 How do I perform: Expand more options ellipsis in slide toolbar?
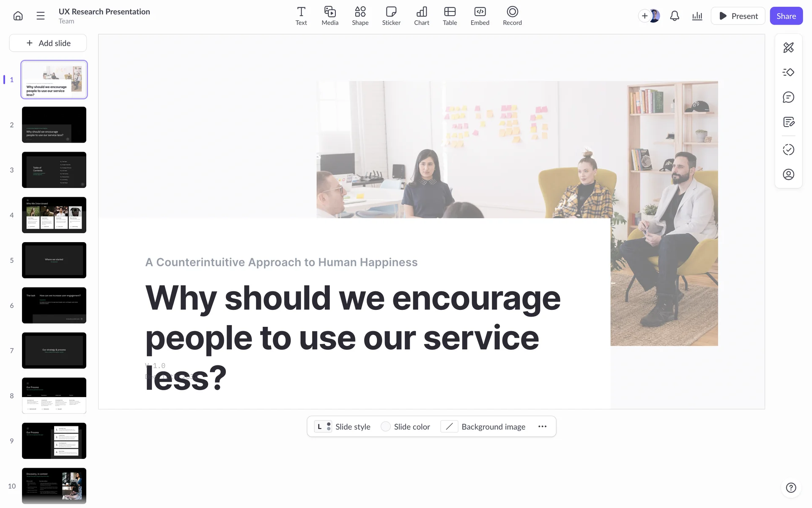click(x=542, y=427)
